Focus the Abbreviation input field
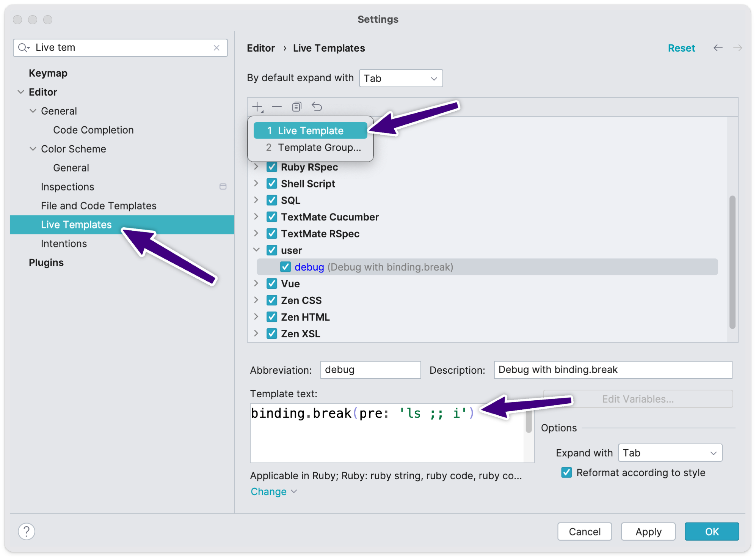This screenshot has height=557, width=756. coord(370,370)
